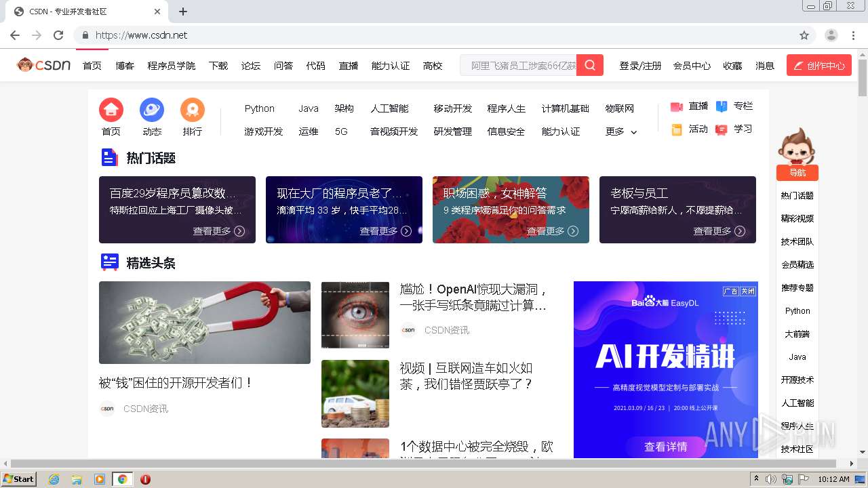Screen dimensions: 868x488
Task: Open the red 首页 home icon
Action: pos(111,110)
